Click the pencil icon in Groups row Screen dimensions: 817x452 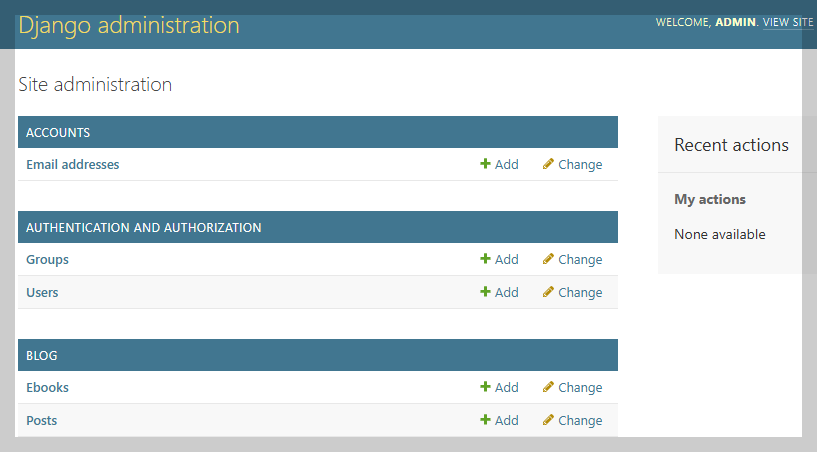click(548, 259)
